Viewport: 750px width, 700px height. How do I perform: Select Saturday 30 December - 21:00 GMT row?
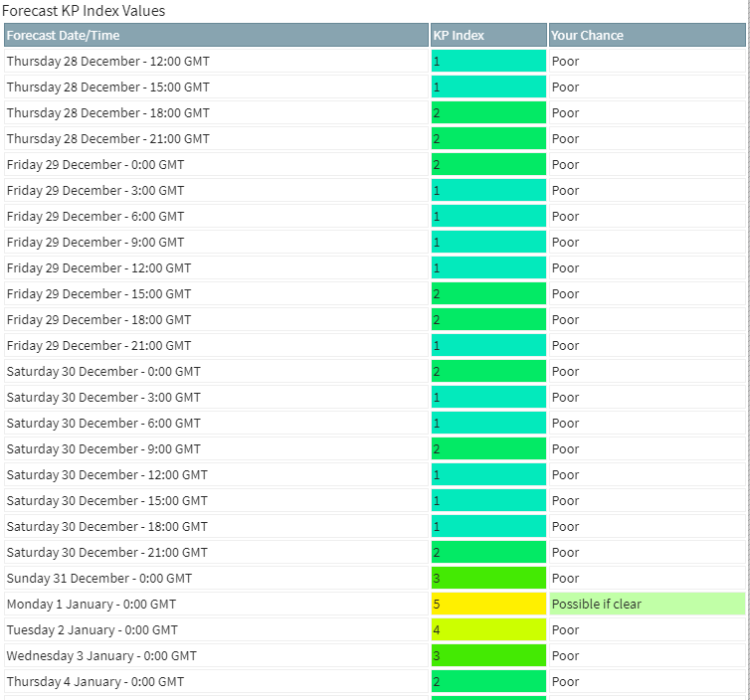(375, 552)
